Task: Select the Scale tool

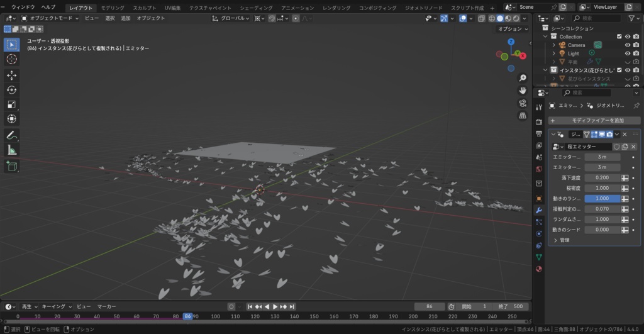Action: (11, 104)
